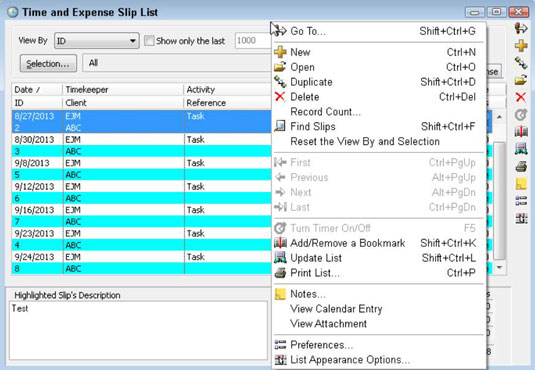Select List Appearance Options... menu entry
This screenshot has height=370, width=535.
tap(379, 360)
